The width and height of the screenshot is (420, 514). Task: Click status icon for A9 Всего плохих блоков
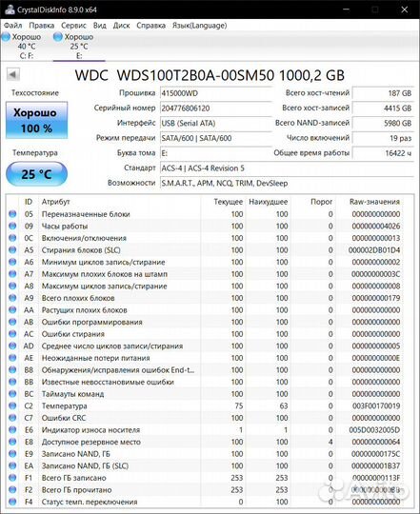coord(12,298)
